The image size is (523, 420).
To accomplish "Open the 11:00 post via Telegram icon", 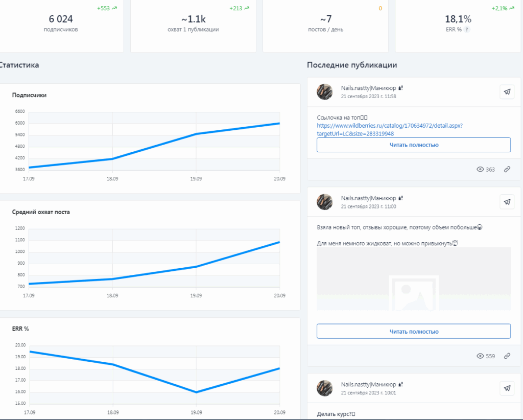I will coord(507,202).
